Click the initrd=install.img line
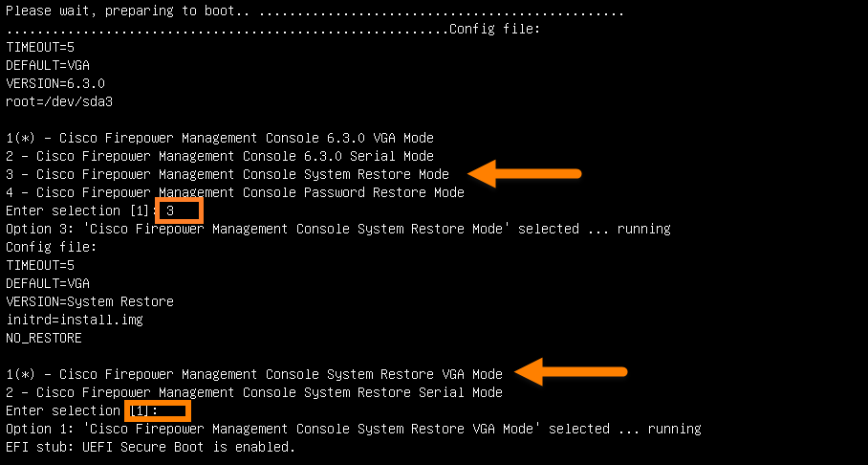This screenshot has width=868, height=465. point(75,320)
